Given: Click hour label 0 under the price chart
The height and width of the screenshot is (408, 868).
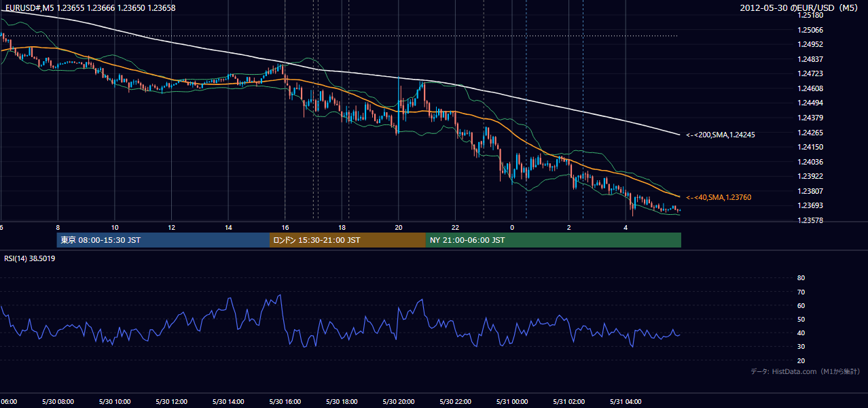Looking at the screenshot, I should [x=512, y=228].
